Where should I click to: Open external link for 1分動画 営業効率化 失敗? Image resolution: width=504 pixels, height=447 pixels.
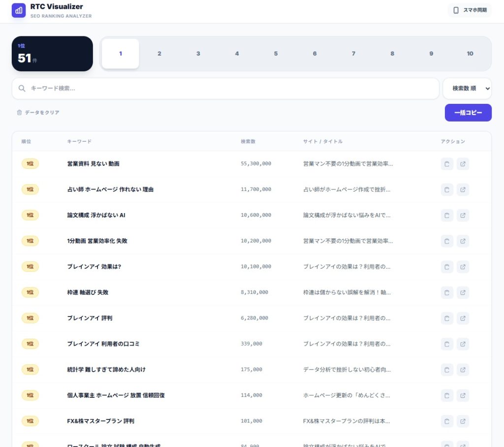[463, 241]
